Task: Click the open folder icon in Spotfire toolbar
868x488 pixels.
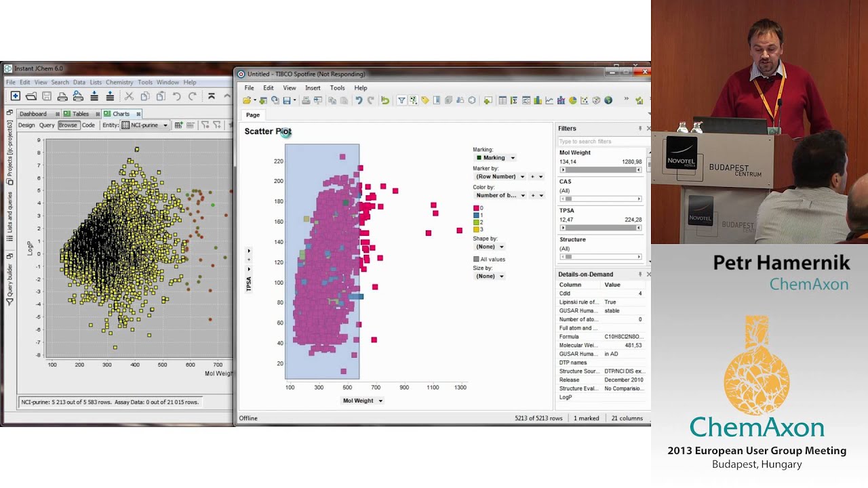Action: point(248,100)
